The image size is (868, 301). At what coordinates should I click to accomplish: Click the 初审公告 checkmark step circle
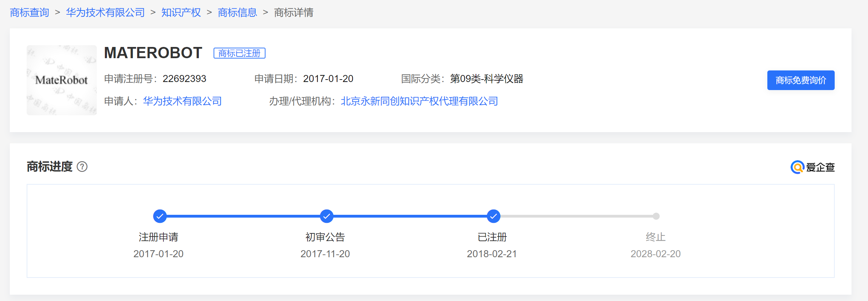point(327,216)
